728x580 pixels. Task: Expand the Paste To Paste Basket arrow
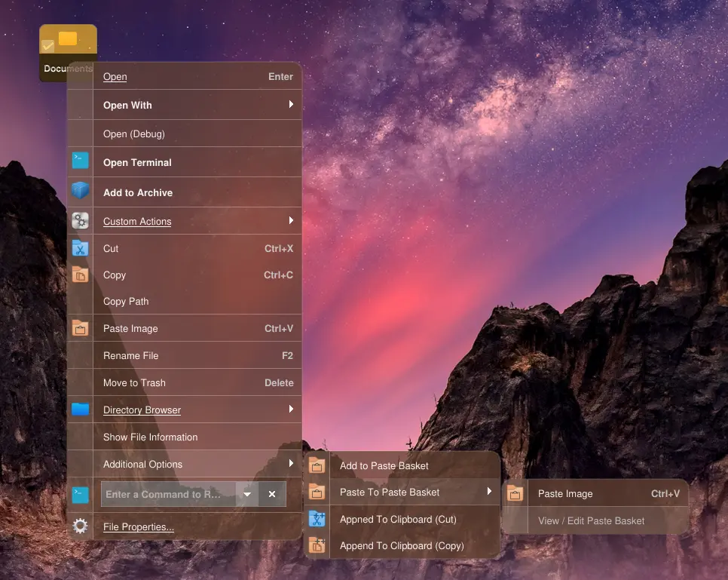click(x=489, y=492)
